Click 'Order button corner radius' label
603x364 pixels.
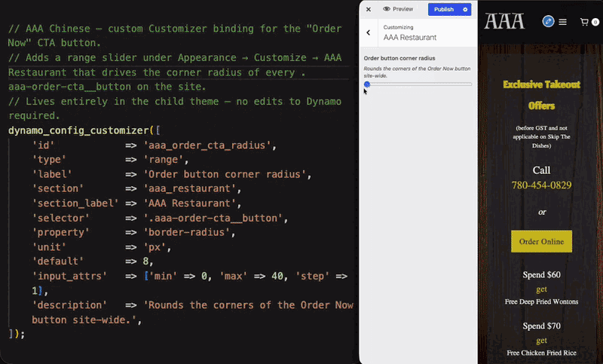pos(399,58)
